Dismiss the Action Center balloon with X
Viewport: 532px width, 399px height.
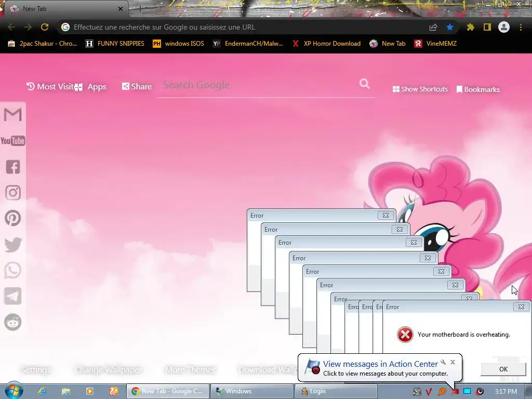click(453, 362)
